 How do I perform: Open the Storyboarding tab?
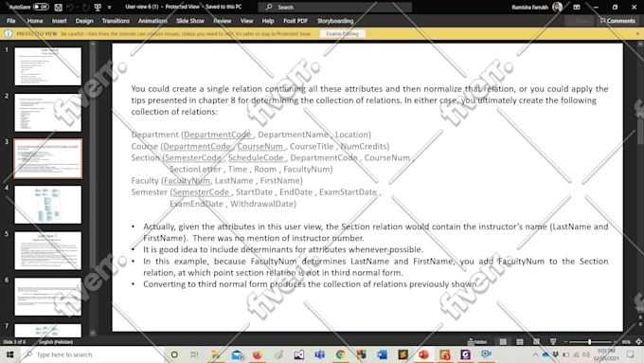click(x=335, y=21)
